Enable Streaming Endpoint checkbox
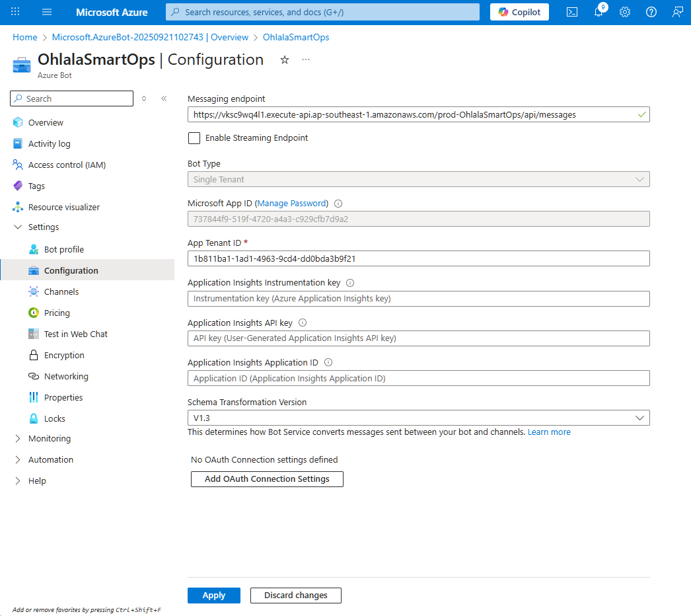This screenshot has width=691, height=616. click(194, 138)
